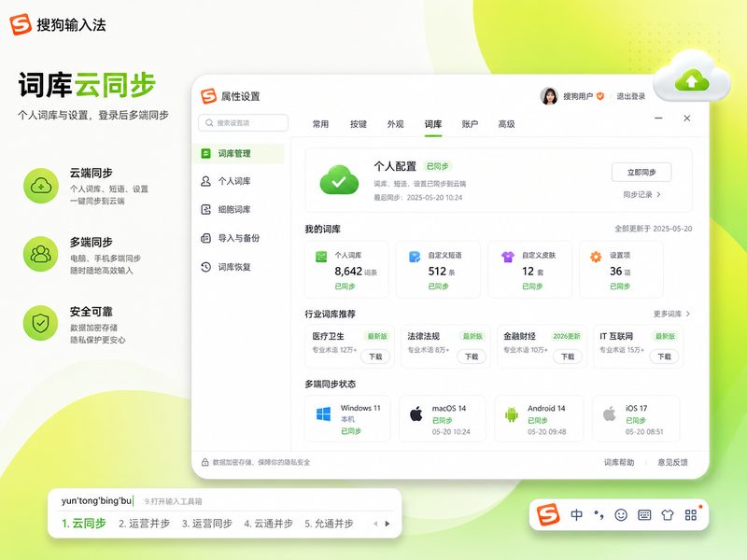Switch to the 按键 tab
This screenshot has height=560, width=747.
coord(359,124)
